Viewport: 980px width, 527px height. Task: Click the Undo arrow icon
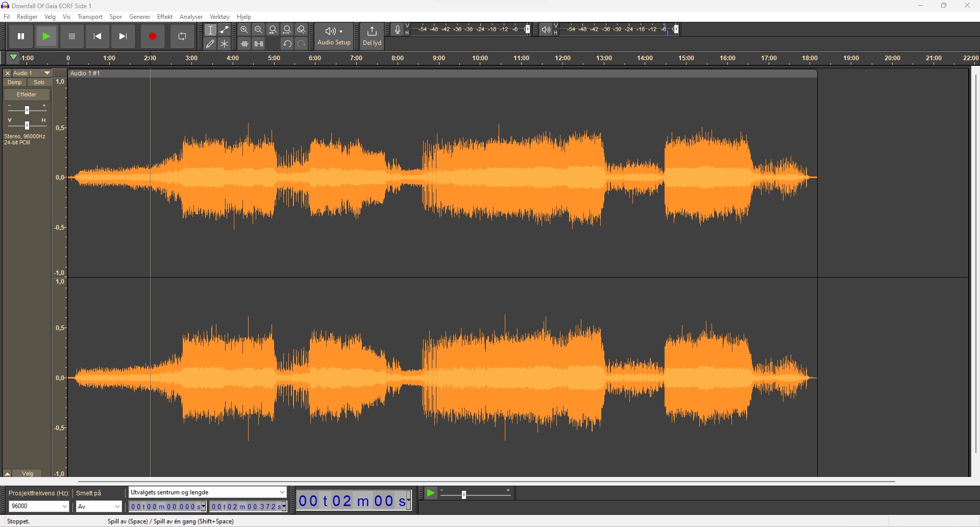(287, 44)
